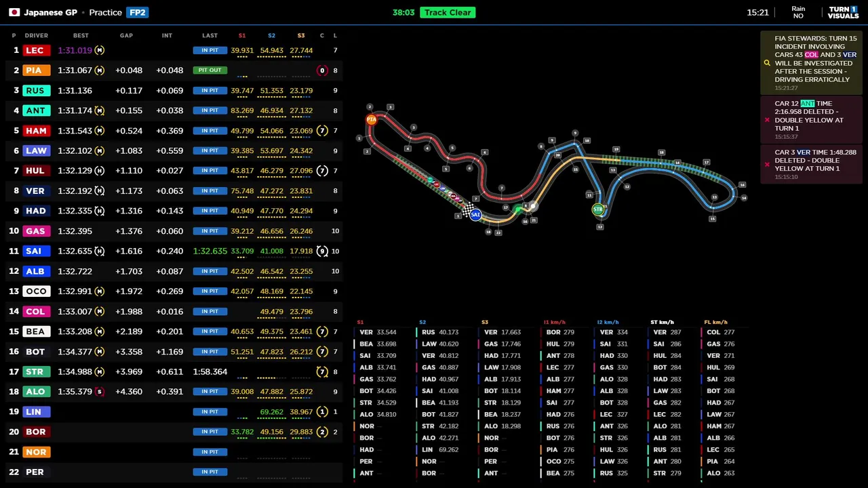
Task: Click magnifier icon beside Turn 15 stewards message
Action: coord(767,63)
